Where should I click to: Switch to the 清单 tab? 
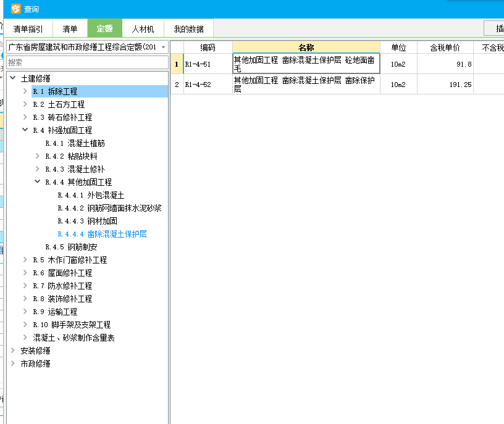pyautogui.click(x=70, y=29)
